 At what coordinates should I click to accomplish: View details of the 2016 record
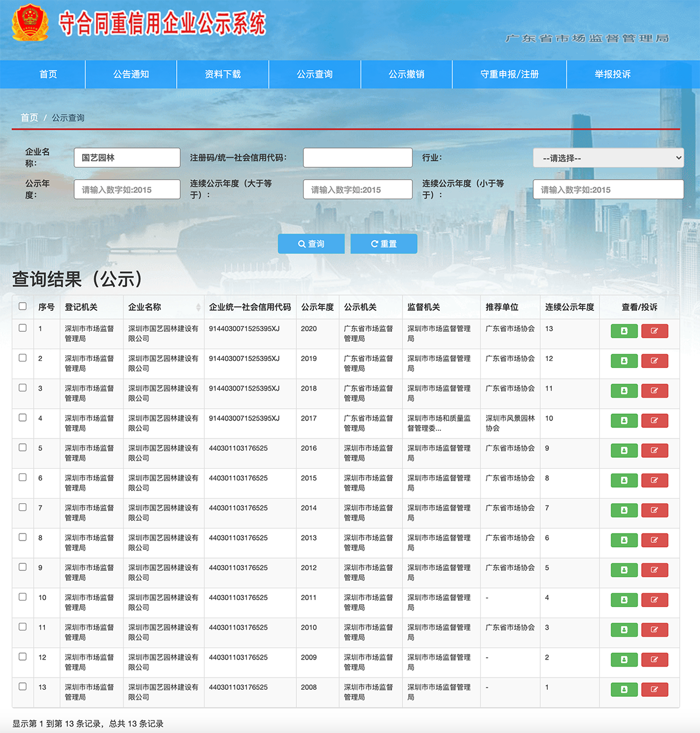pos(624,451)
